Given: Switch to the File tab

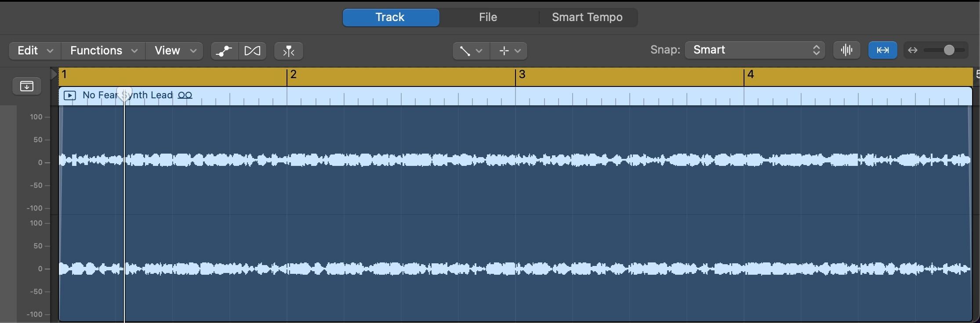Looking at the screenshot, I should point(488,17).
